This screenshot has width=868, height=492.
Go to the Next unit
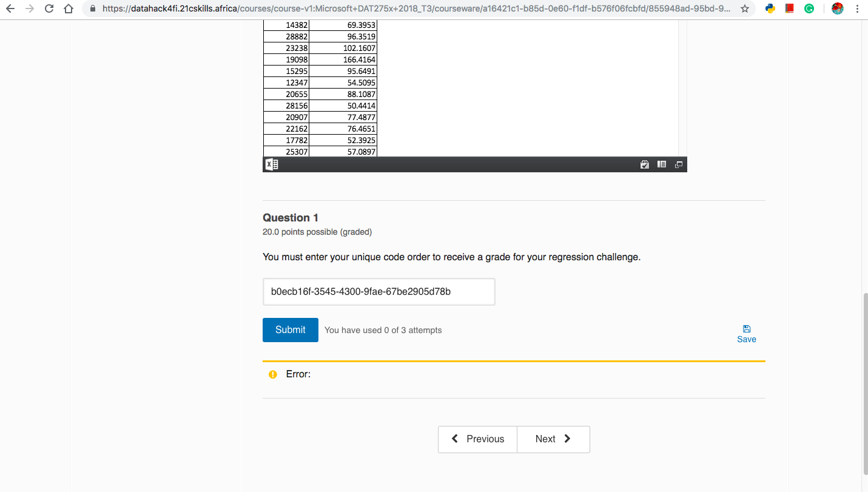(x=553, y=439)
